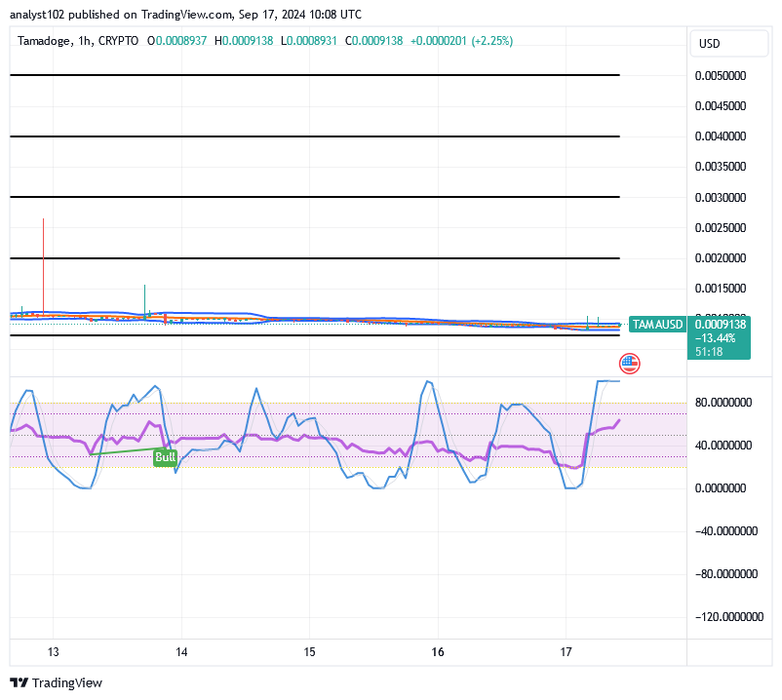Click date 17 on the time axis
This screenshot has height=700, width=782.
pos(566,651)
